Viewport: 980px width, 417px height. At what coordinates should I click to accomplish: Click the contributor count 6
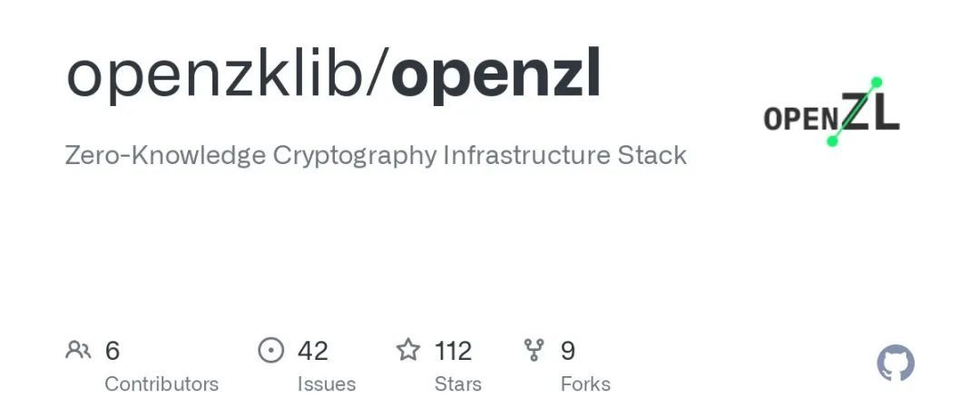[112, 351]
